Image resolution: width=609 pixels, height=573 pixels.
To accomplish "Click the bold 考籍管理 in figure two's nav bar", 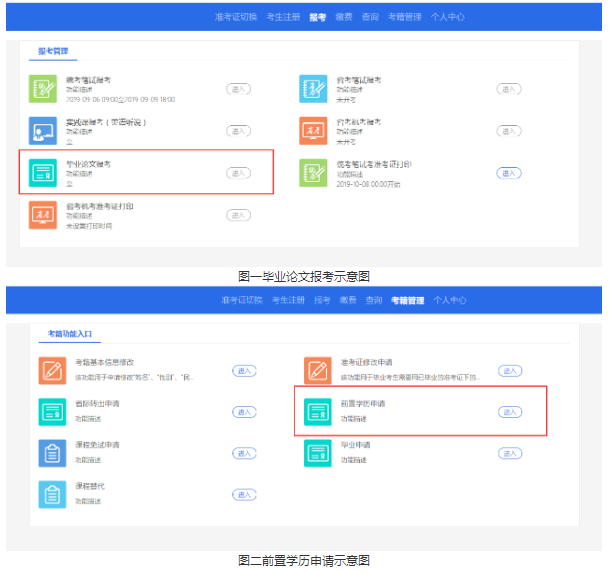I will click(x=407, y=300).
